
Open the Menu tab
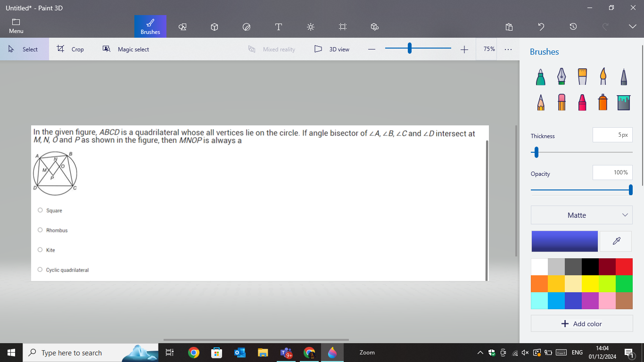click(16, 26)
